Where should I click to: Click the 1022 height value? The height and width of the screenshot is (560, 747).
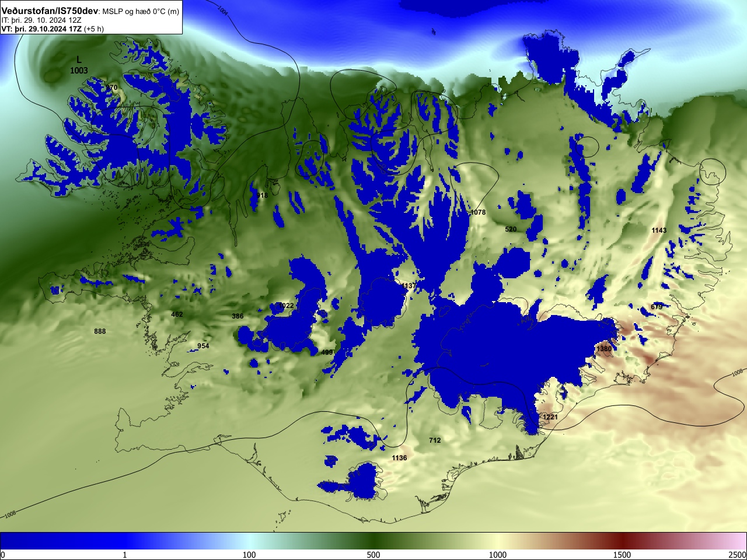click(287, 306)
